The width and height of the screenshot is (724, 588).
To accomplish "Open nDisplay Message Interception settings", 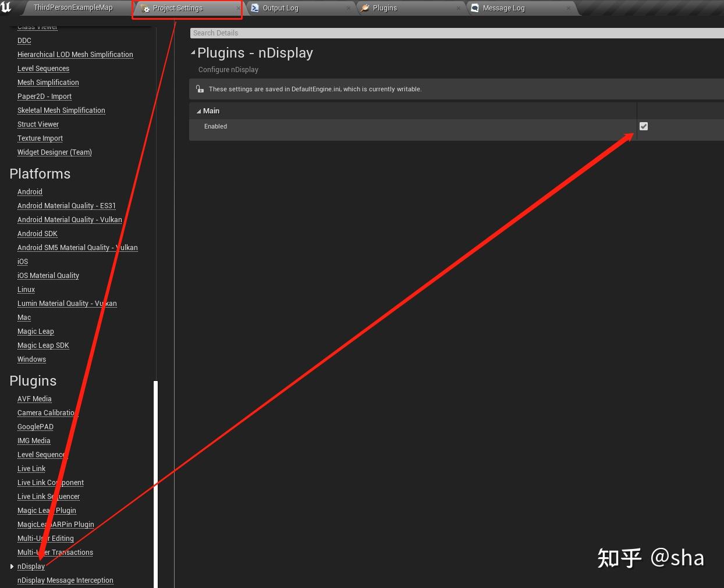I will (x=65, y=580).
